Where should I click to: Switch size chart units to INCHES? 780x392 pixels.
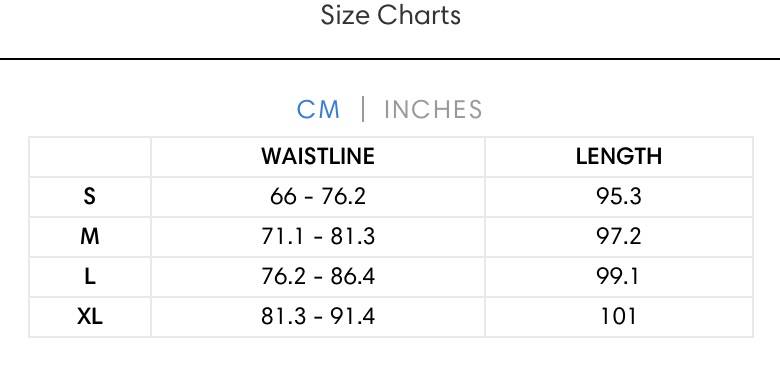433,109
